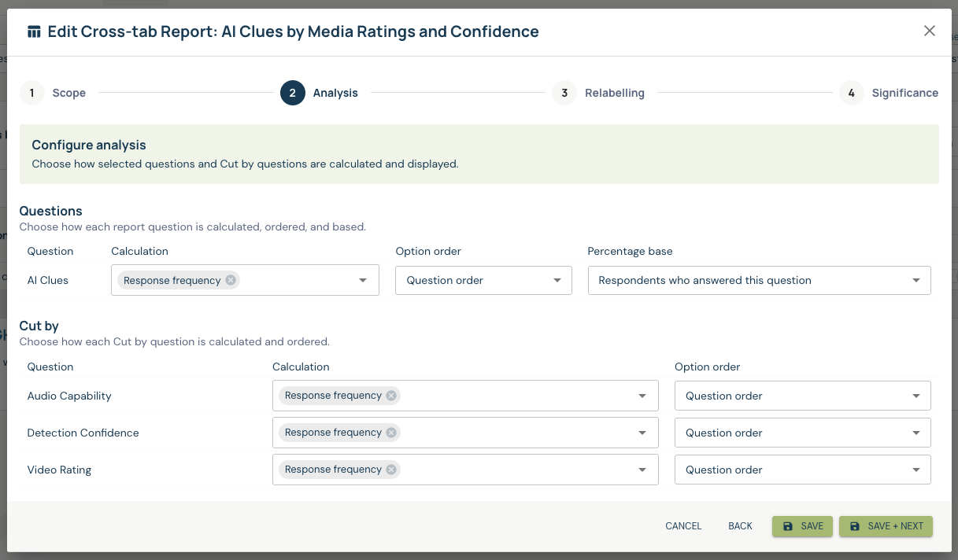
Task: Click the Back button
Action: (x=740, y=526)
